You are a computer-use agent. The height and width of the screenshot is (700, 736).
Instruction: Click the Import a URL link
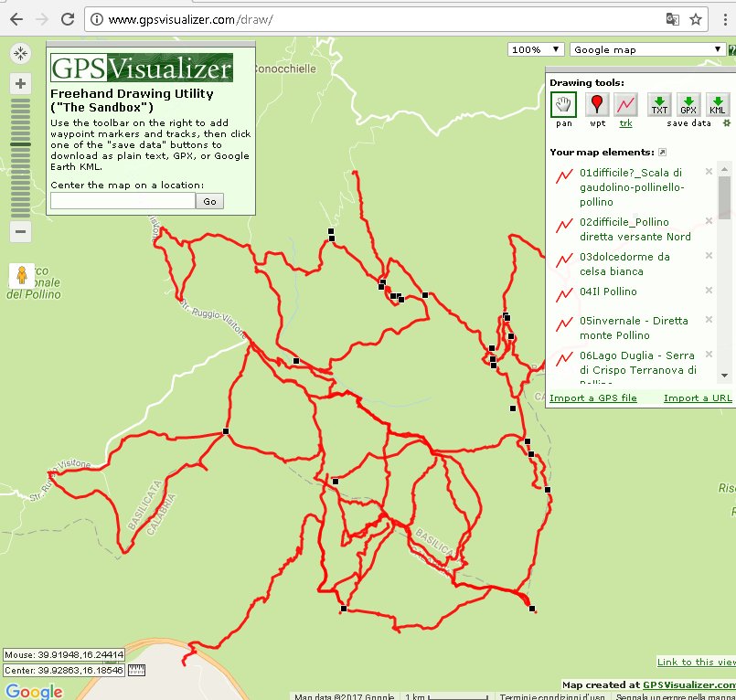[697, 398]
